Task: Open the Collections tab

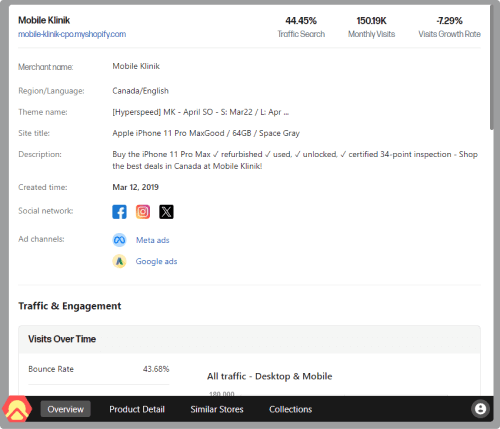Action: (x=291, y=409)
